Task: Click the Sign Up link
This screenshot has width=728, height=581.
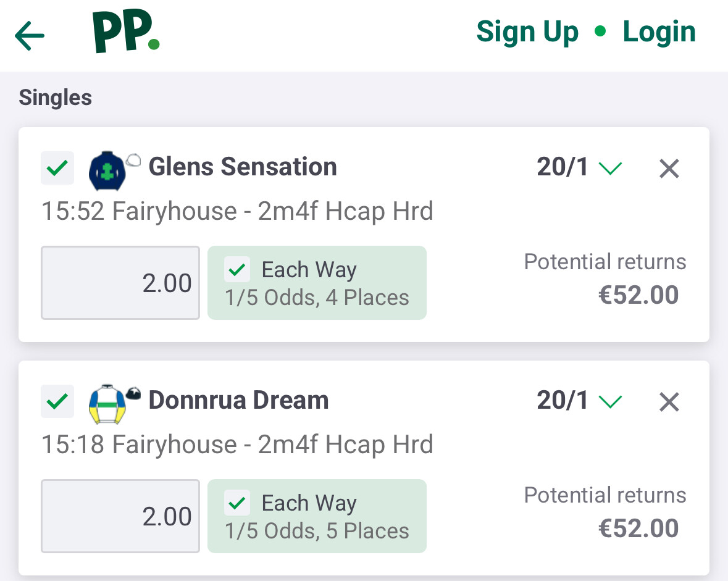Action: coord(527,32)
